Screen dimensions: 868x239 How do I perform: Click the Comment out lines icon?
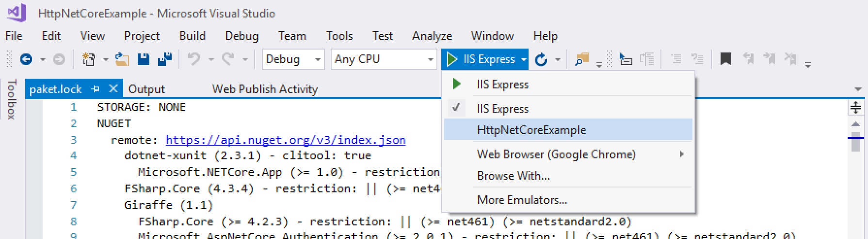click(x=675, y=59)
